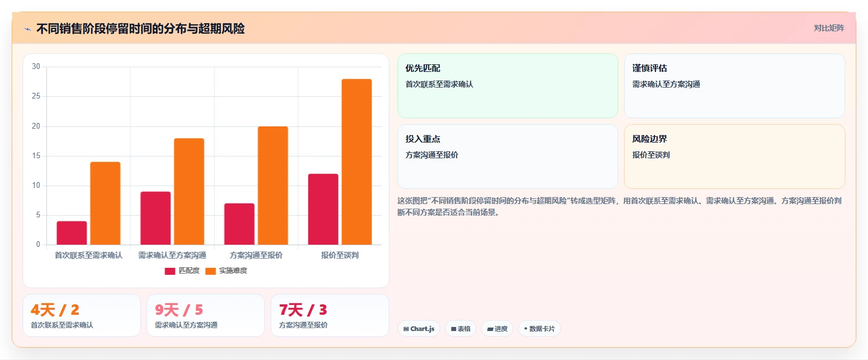Click y-axis value 15
Viewport: 868px width, 360px height.
[x=36, y=156]
